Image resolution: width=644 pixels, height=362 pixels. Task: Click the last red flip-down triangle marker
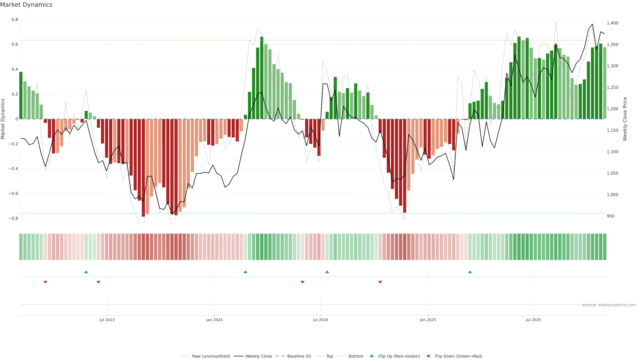pos(380,282)
